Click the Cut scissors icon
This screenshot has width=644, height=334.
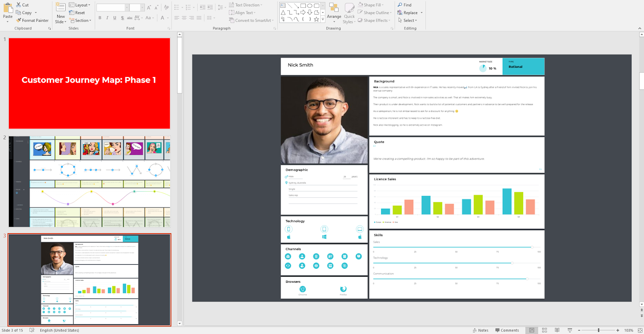pos(19,5)
